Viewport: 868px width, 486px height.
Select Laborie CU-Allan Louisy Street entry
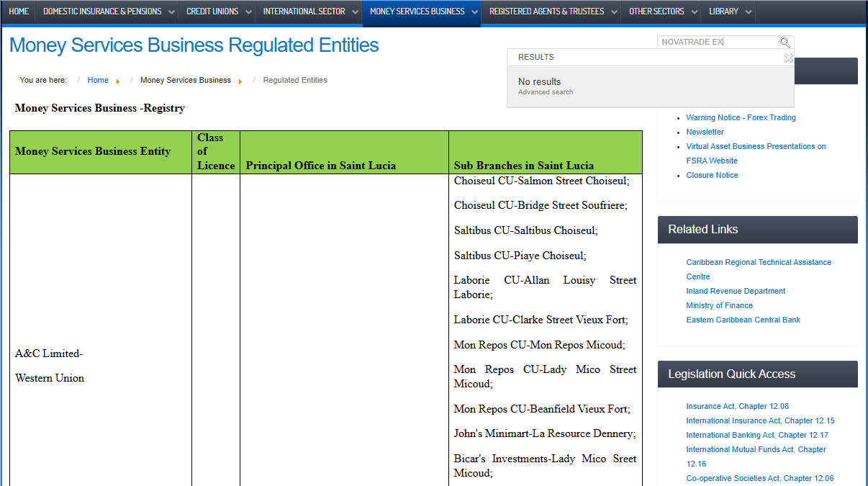[546, 287]
